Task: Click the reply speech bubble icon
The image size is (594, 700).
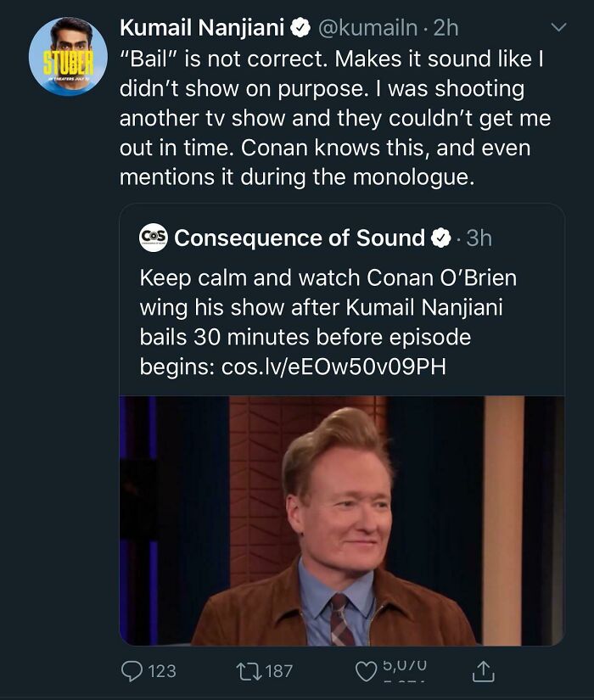Action: (133, 671)
